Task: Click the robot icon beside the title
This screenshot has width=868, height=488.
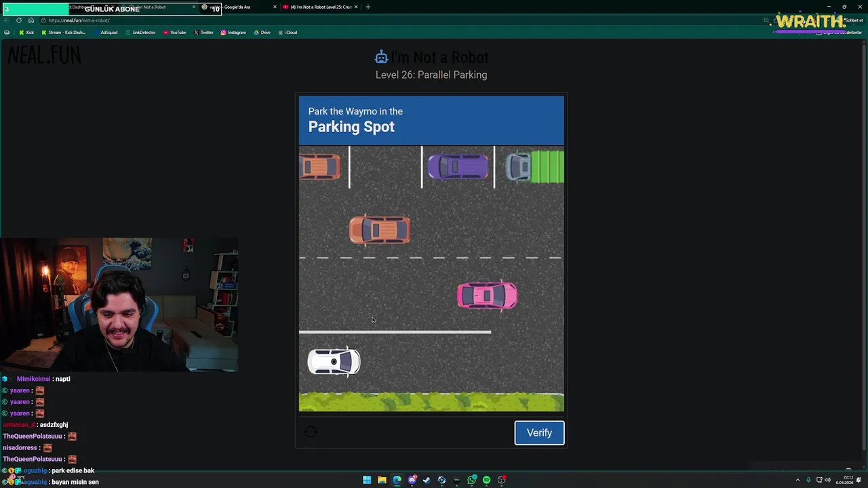Action: [x=381, y=57]
